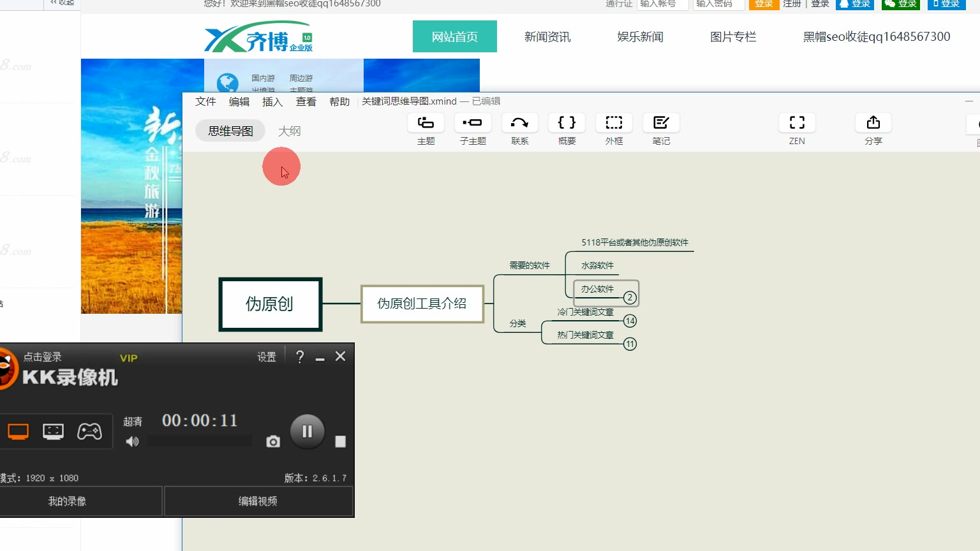Open 设置 in KK录像机

[267, 357]
